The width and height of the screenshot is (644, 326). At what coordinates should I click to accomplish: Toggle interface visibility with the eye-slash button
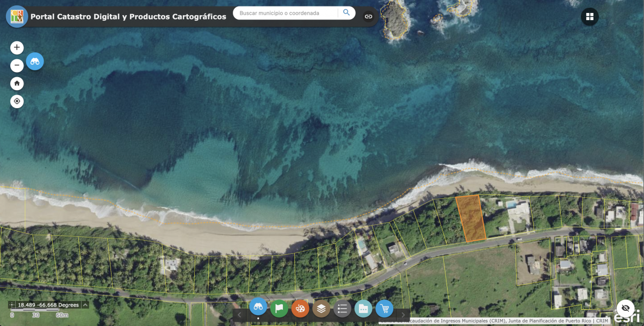[626, 308]
